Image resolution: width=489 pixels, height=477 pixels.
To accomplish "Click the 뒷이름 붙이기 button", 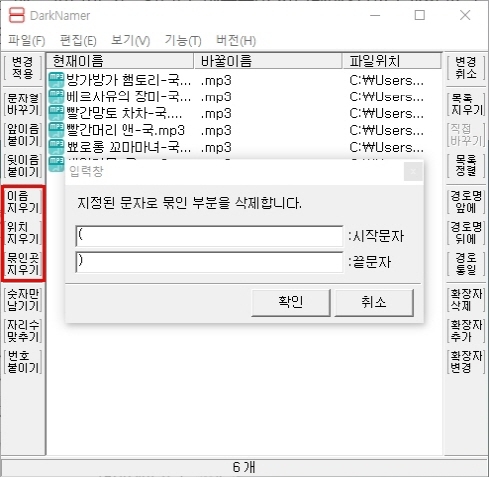I will (23, 166).
